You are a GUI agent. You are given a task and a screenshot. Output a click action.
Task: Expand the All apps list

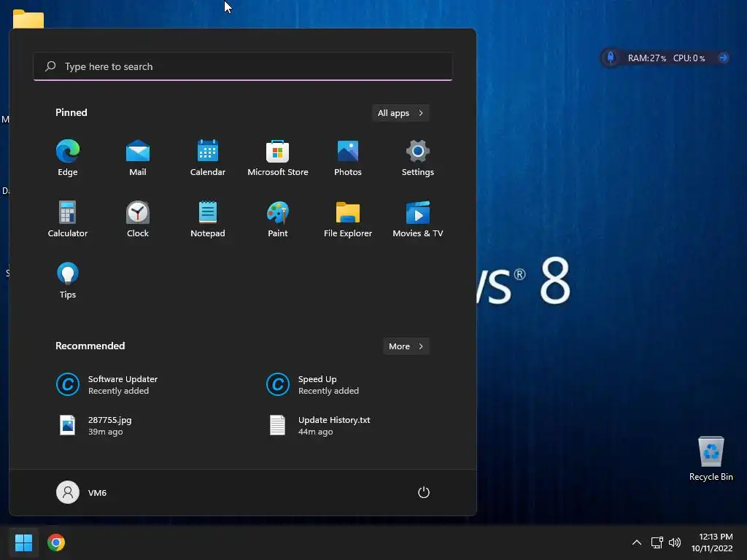[x=400, y=113]
